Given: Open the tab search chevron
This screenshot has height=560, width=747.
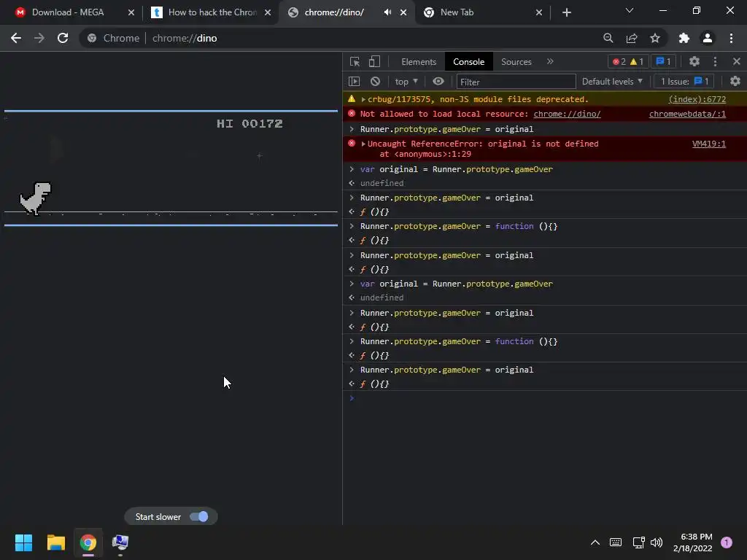Looking at the screenshot, I should point(630,10).
